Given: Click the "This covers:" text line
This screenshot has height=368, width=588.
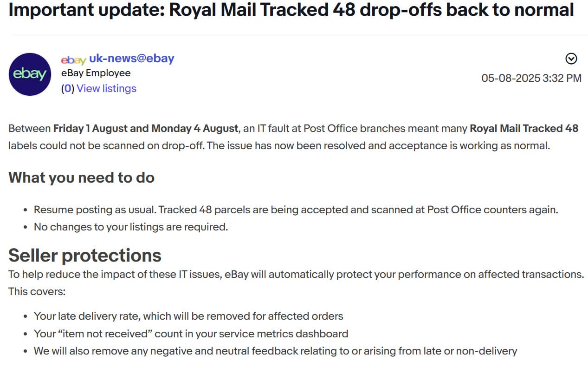Looking at the screenshot, I should (37, 292).
